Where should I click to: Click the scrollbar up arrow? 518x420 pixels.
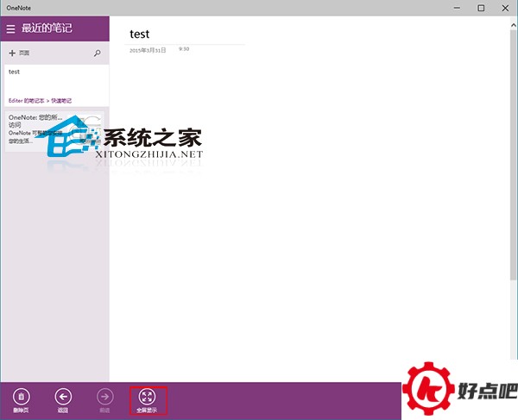click(514, 25)
